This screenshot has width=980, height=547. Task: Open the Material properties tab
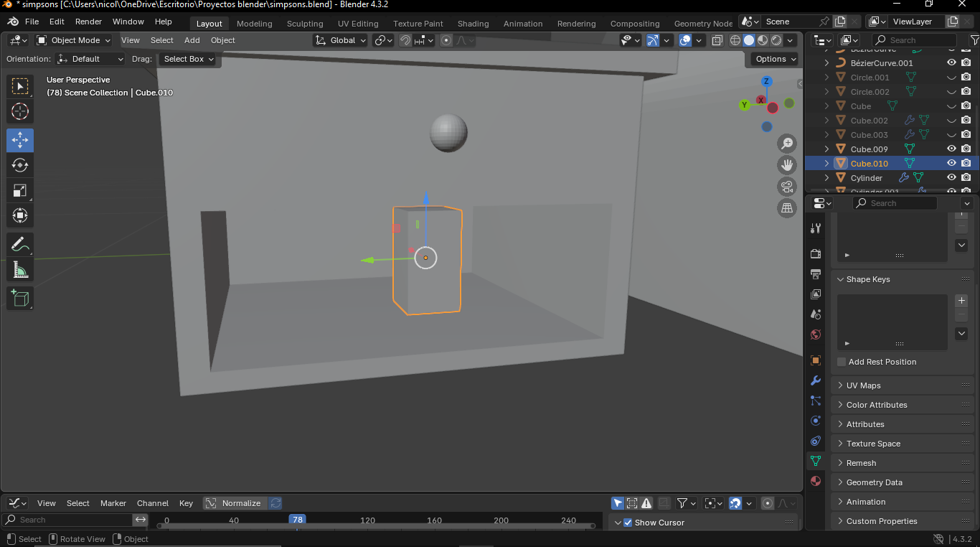[816, 481]
